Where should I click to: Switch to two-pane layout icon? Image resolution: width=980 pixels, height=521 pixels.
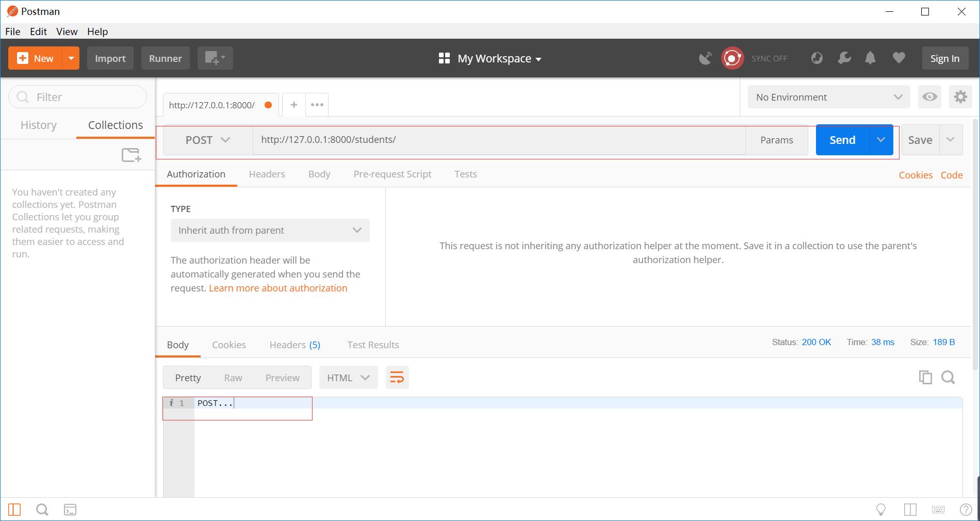click(910, 510)
